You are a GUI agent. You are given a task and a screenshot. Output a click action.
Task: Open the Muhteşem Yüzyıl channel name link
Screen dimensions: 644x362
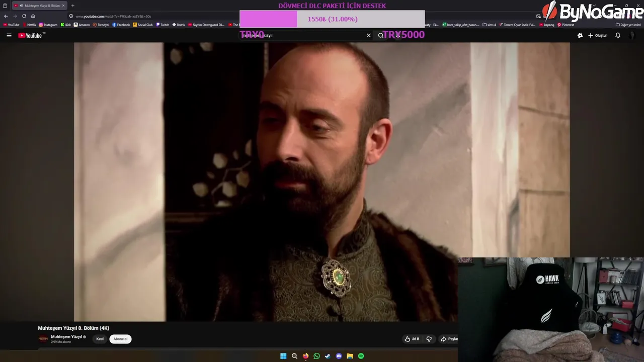coord(66,337)
